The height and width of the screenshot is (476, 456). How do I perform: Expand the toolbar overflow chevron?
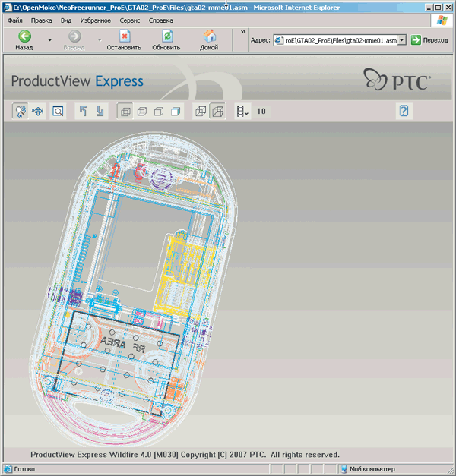(x=243, y=32)
